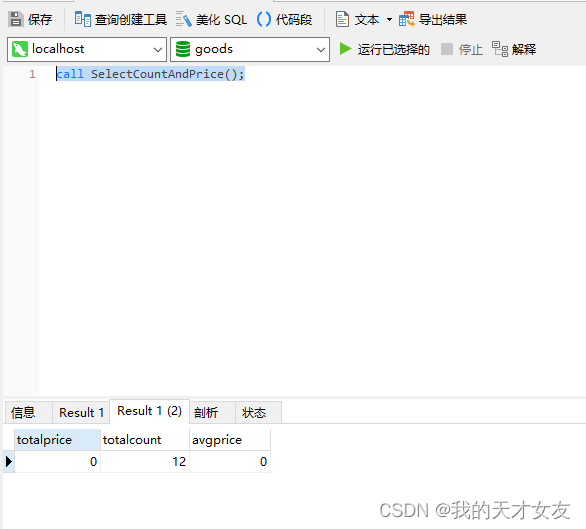Switch to the Result 1 tab
Viewport: 586px width, 529px height.
click(81, 413)
